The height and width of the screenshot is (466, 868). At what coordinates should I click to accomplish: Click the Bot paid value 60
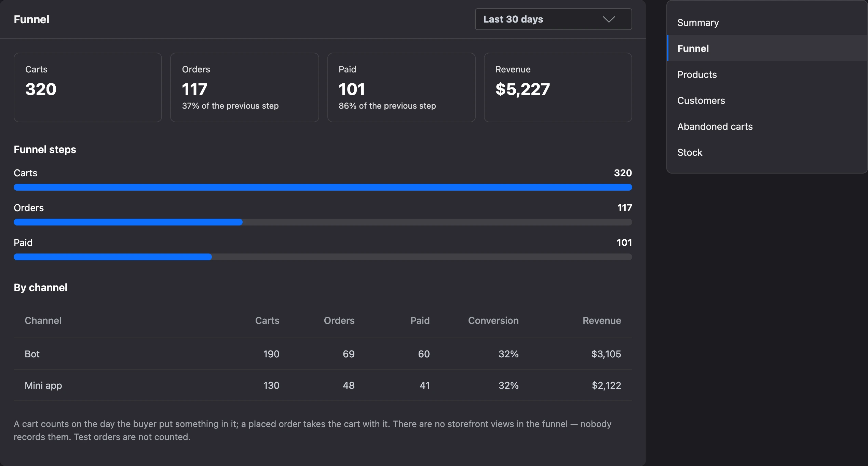(x=424, y=354)
